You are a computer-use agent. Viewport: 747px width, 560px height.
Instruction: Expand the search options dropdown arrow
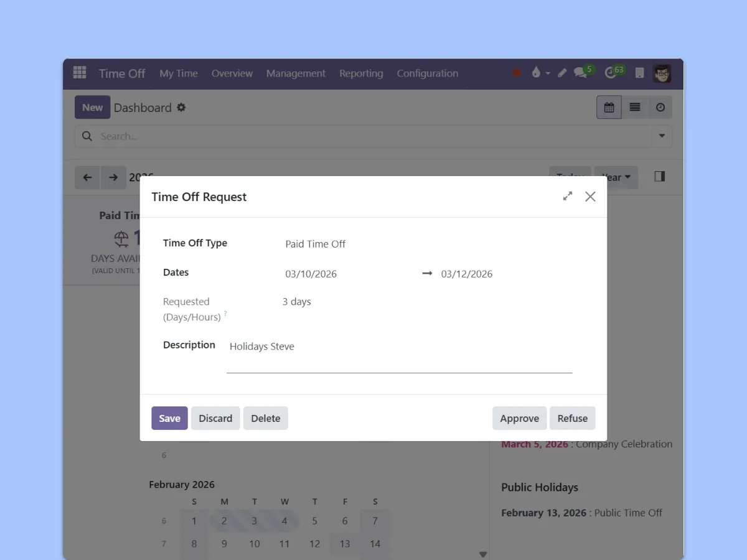click(662, 136)
